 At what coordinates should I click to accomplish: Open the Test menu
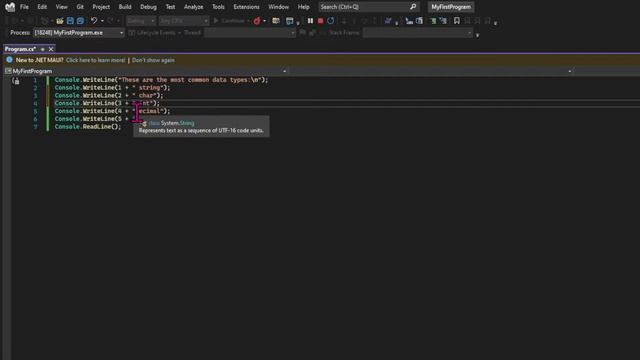tap(170, 7)
